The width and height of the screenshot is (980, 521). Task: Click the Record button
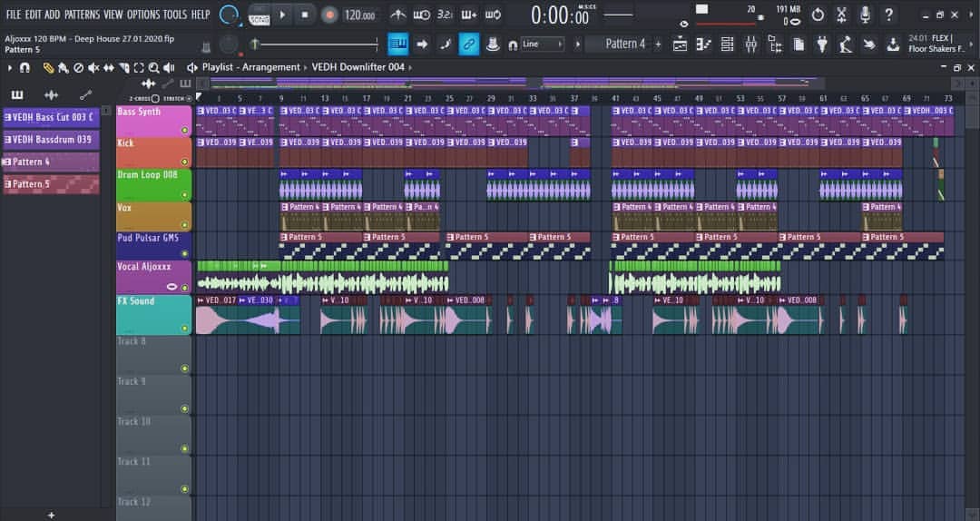(328, 15)
